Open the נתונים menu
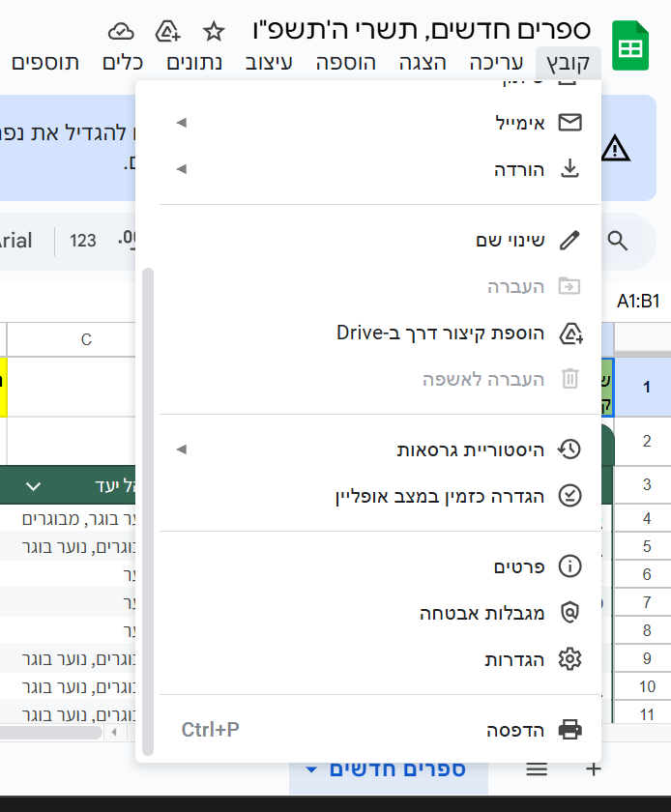The height and width of the screenshot is (812, 671). click(196, 62)
